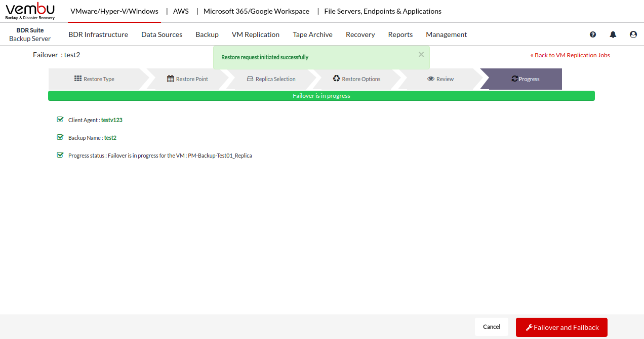Click the Restore Point calendar icon
This screenshot has width=644, height=339.
[x=171, y=79]
